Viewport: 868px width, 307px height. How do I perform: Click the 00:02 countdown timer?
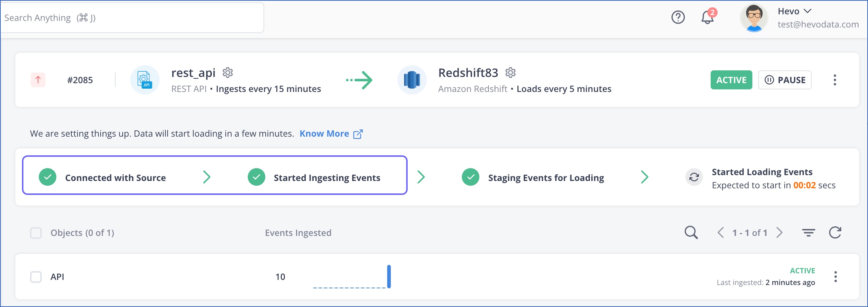click(804, 185)
